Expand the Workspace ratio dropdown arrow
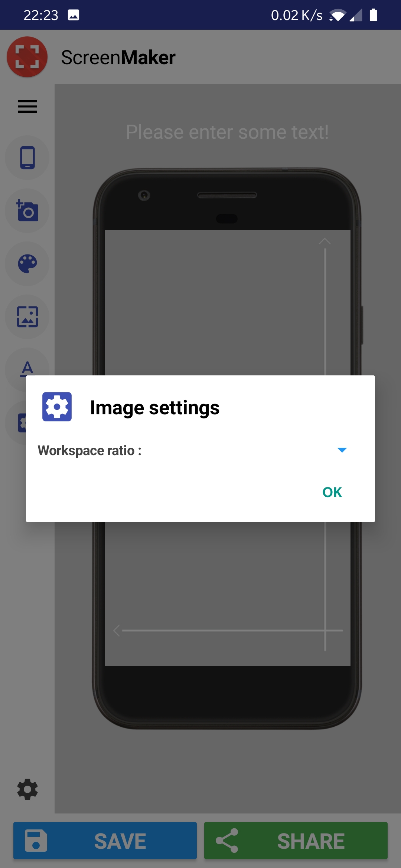Viewport: 401px width, 868px height. [342, 450]
